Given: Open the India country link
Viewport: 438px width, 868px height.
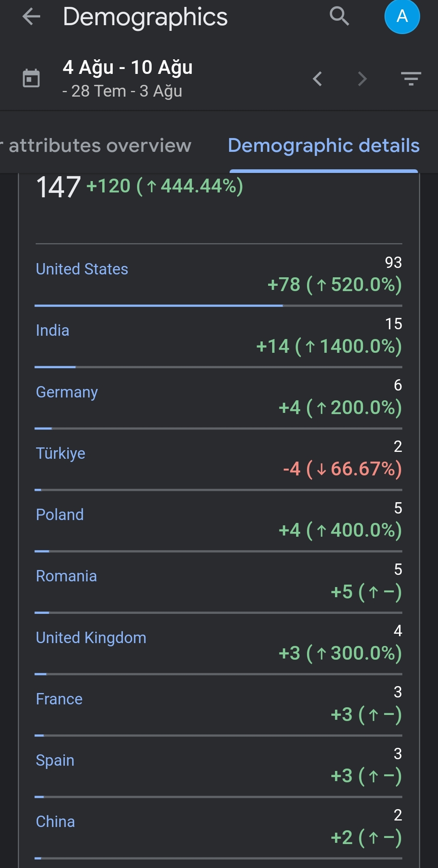Looking at the screenshot, I should click(52, 330).
